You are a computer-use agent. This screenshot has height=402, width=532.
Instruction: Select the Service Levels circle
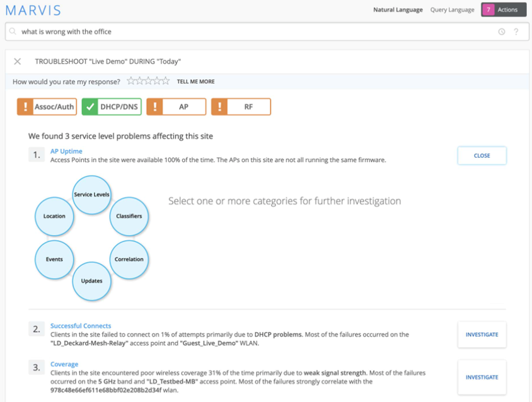92,195
